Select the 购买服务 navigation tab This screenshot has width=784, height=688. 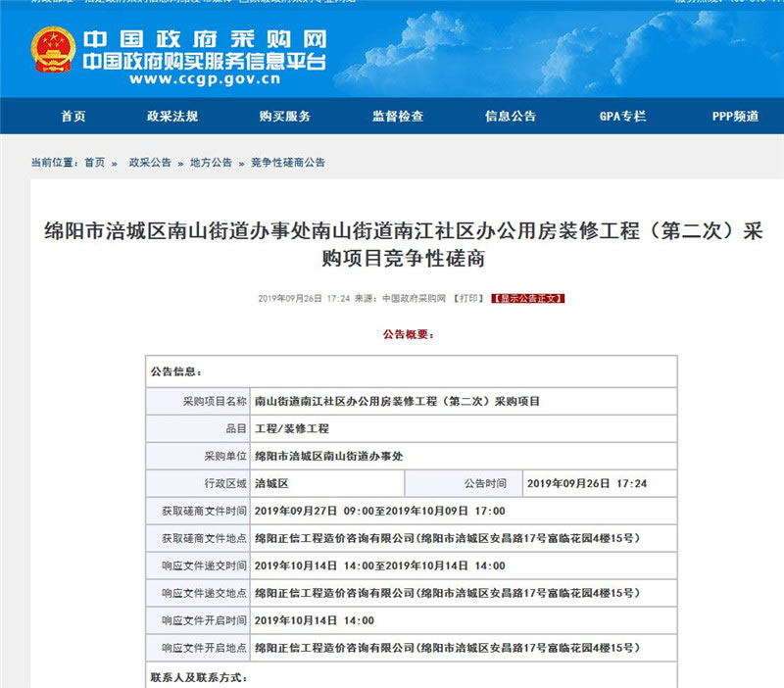285,117
